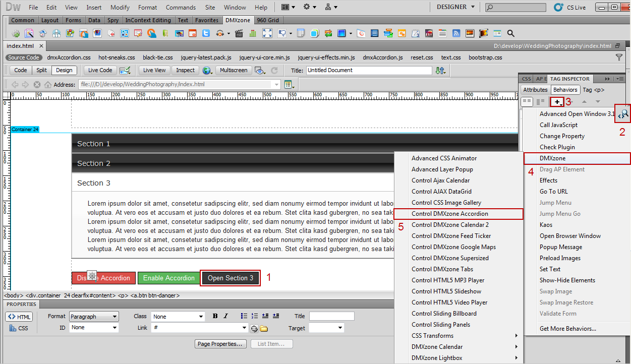Apply italic formatting in Properties panel
Screen dimensions: 631x364
[x=225, y=316]
